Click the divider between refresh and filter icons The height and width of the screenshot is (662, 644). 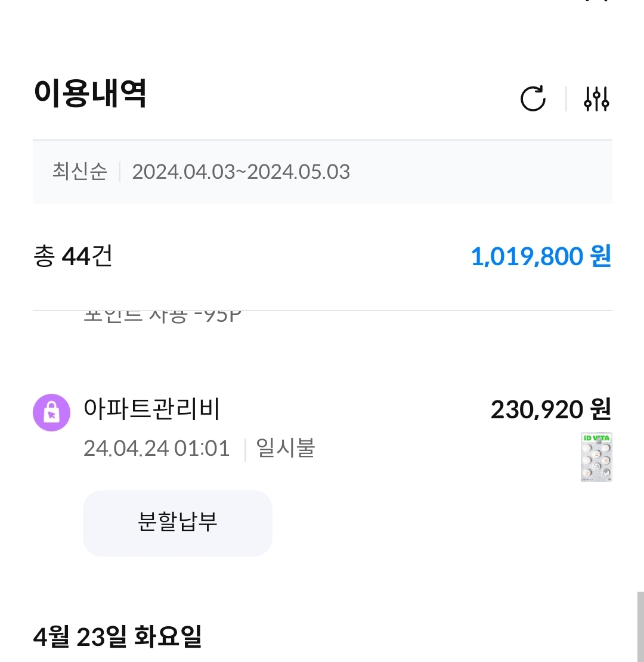[566, 98]
